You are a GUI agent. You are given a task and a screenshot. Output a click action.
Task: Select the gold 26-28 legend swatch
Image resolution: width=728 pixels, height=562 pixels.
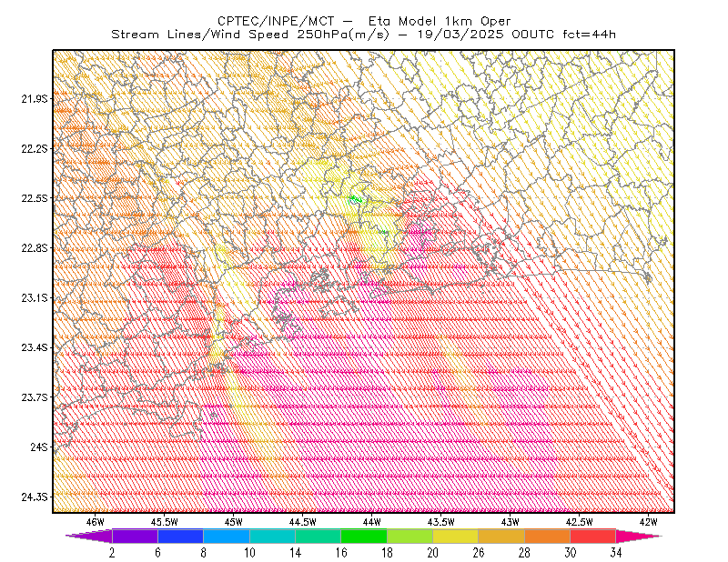tap(501, 536)
